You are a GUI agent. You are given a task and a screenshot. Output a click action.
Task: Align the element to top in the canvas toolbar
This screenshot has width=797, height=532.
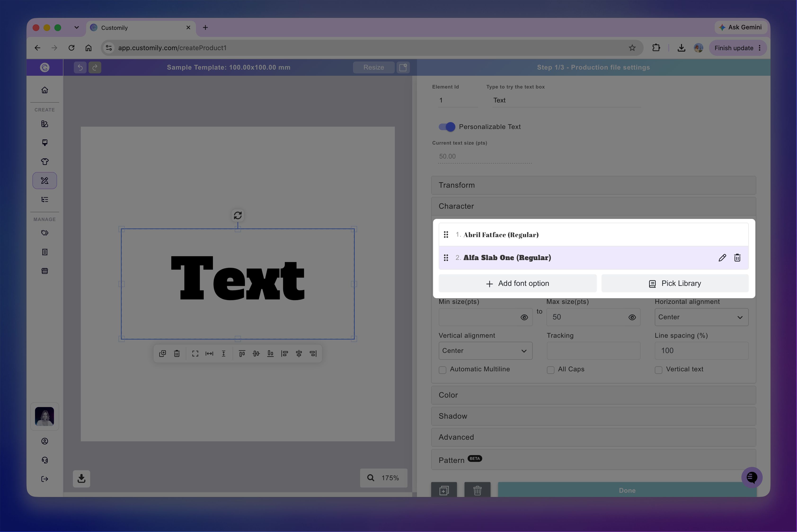[x=242, y=354]
